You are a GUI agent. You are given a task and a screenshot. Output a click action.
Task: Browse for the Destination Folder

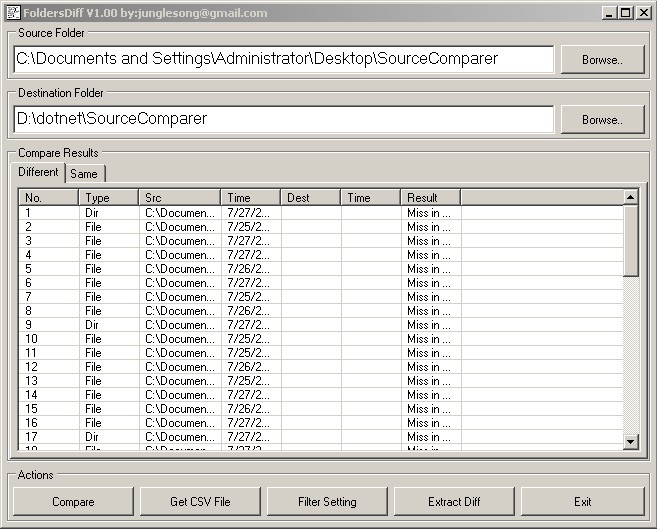602,120
